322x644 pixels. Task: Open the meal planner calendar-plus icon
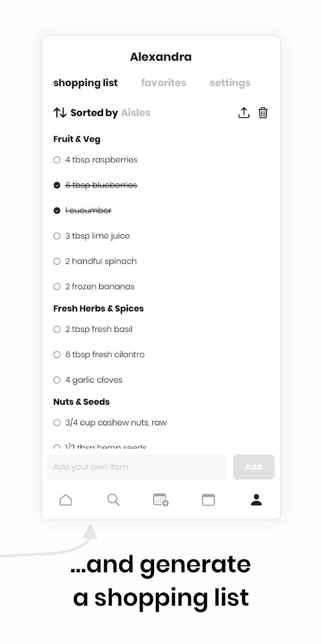pyautogui.click(x=161, y=500)
